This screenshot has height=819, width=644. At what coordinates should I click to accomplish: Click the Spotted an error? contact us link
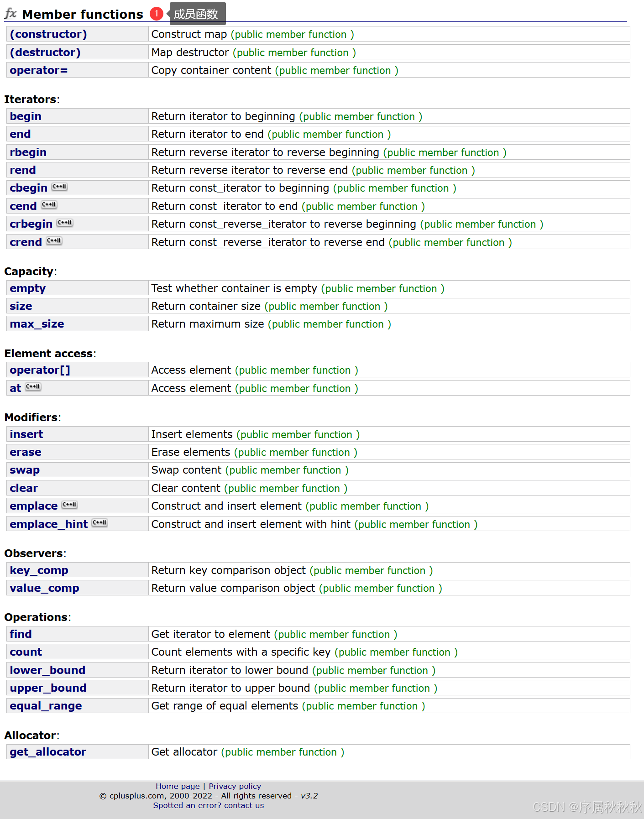208,805
